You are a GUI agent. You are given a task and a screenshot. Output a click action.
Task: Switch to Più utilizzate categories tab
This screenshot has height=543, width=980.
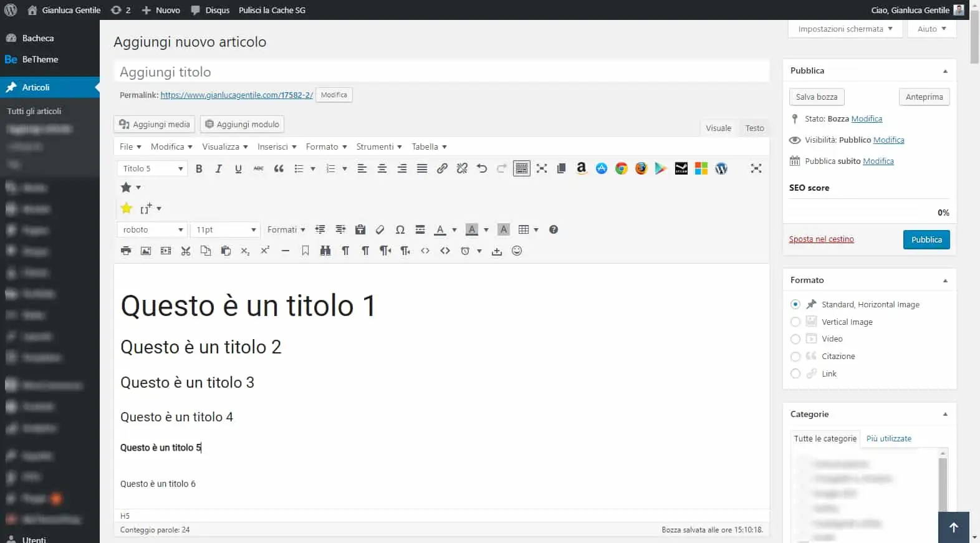(889, 439)
